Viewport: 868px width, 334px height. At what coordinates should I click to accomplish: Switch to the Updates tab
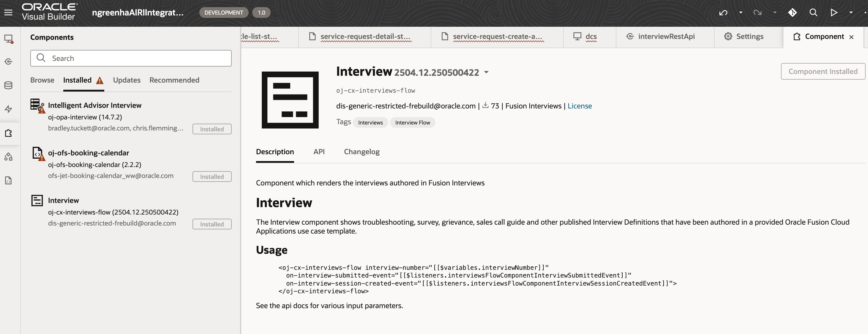tap(127, 80)
